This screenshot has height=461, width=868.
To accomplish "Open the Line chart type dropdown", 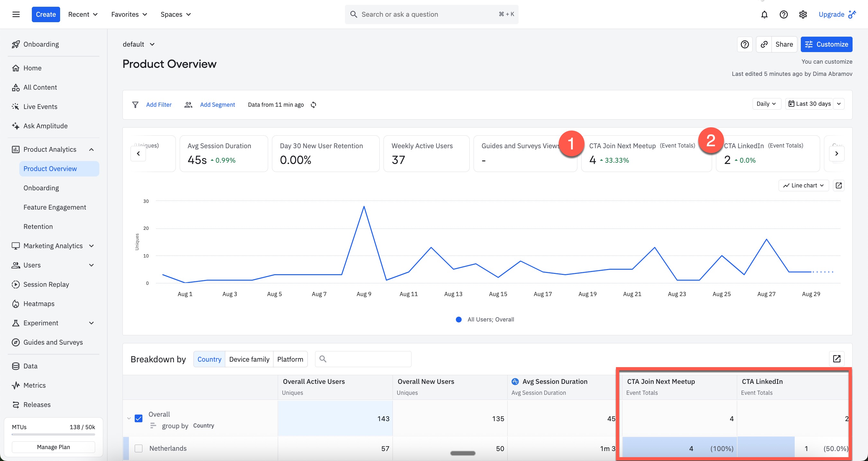I will [803, 185].
